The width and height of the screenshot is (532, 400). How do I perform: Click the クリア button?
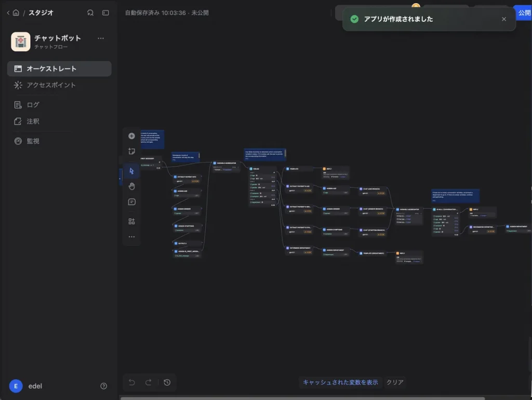[395, 382]
